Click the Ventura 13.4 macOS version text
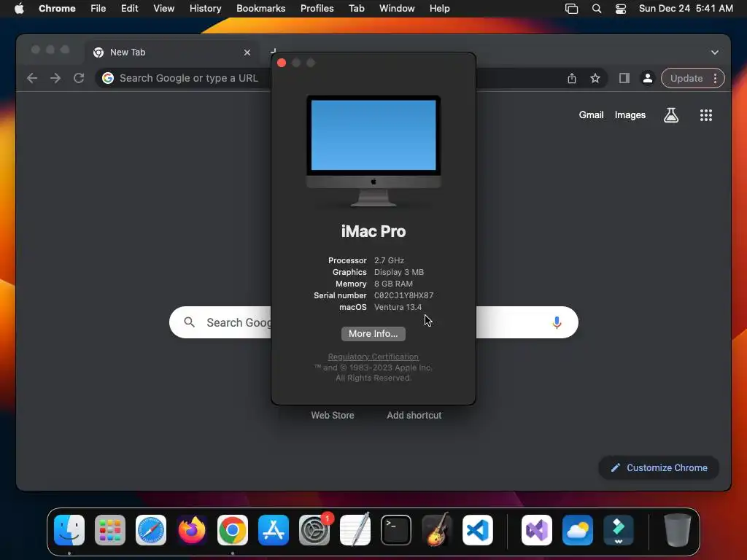 pyautogui.click(x=398, y=307)
